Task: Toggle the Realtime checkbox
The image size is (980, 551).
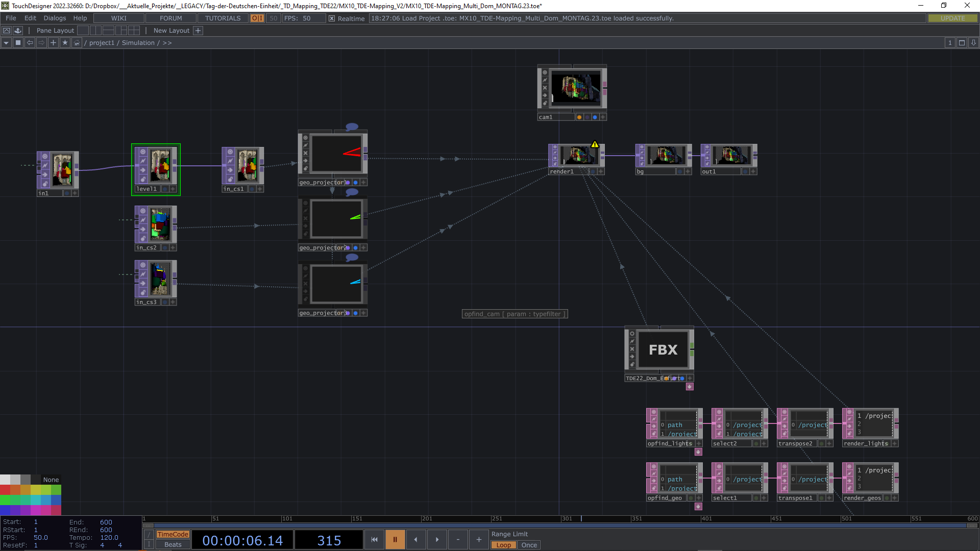Action: coord(332,18)
